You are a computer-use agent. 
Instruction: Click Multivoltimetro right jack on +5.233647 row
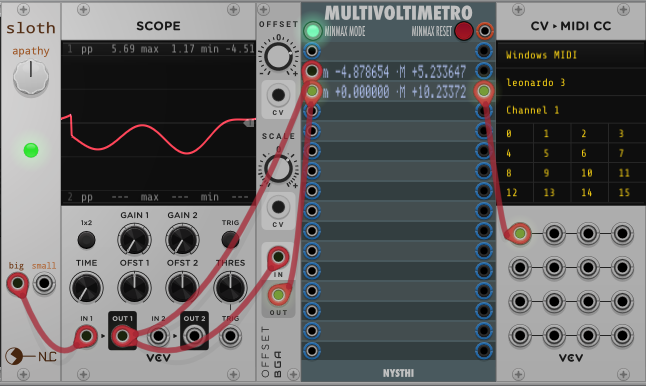tap(484, 71)
